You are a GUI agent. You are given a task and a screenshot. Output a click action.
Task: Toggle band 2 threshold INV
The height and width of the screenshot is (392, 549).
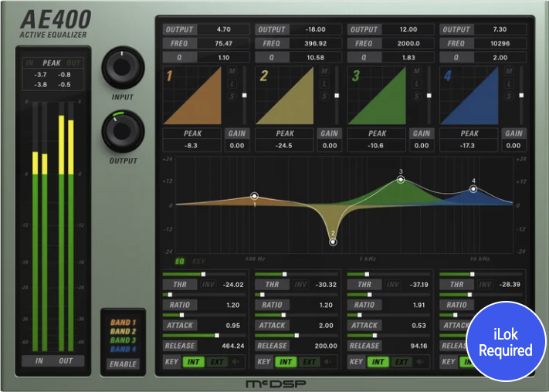[x=301, y=285]
